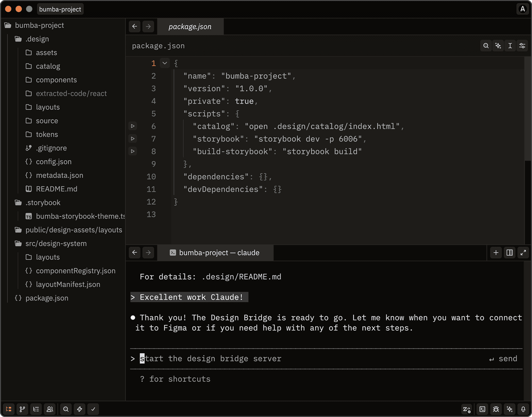The height and width of the screenshot is (417, 532).
Task: Click the project search magnifier in status bar
Action: point(66,409)
